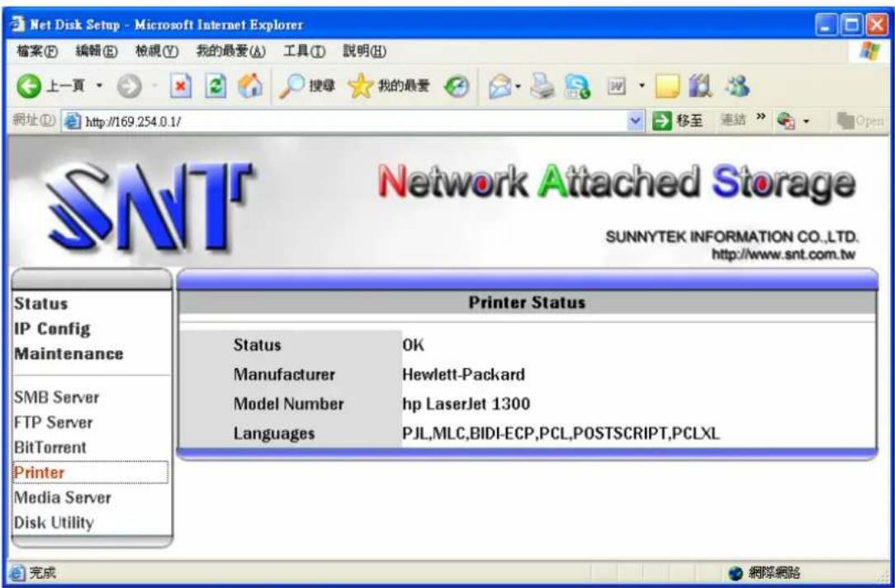Click the Word document toolbar icon

pos(616,87)
